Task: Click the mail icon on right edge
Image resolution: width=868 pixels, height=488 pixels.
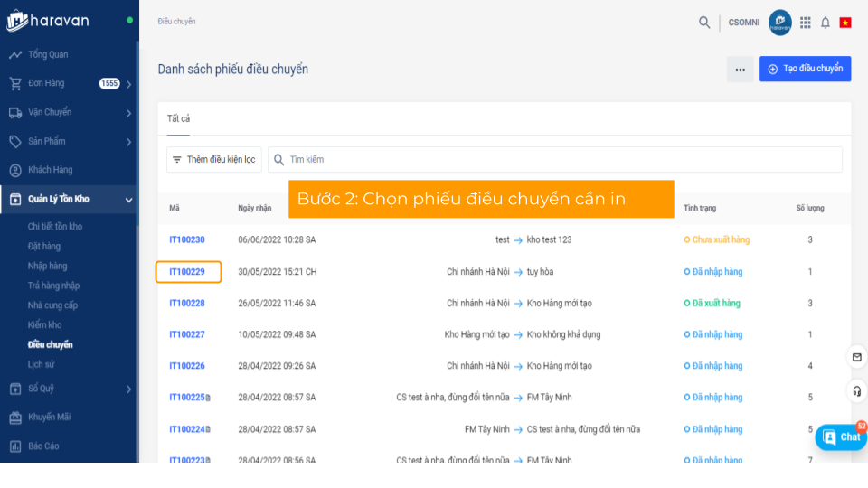Action: point(856,358)
